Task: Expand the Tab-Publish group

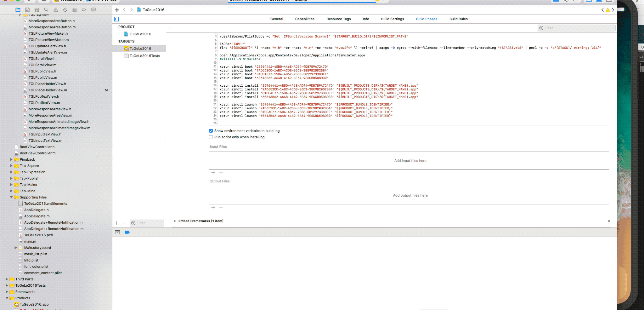Action: [x=11, y=178]
